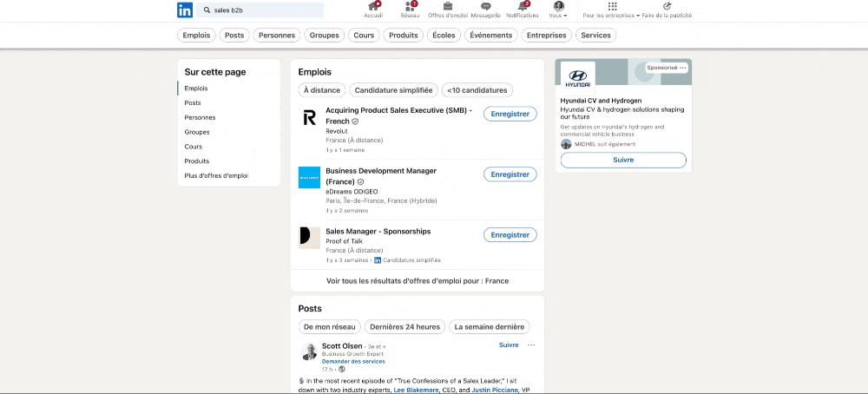The width and height of the screenshot is (868, 394).
Task: Open the eDreams ODIGEO company logo
Action: (x=309, y=178)
